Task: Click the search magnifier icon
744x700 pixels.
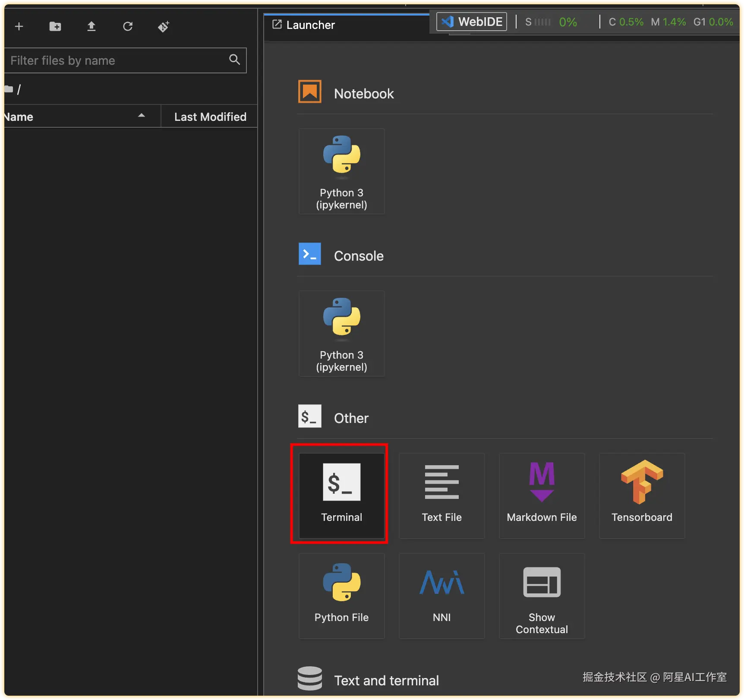Action: click(235, 60)
